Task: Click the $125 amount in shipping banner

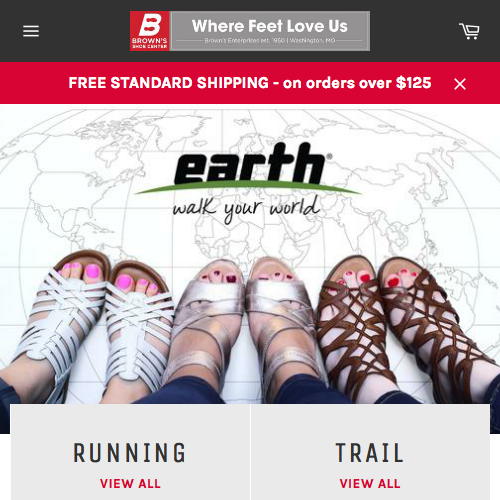Action: click(x=414, y=83)
